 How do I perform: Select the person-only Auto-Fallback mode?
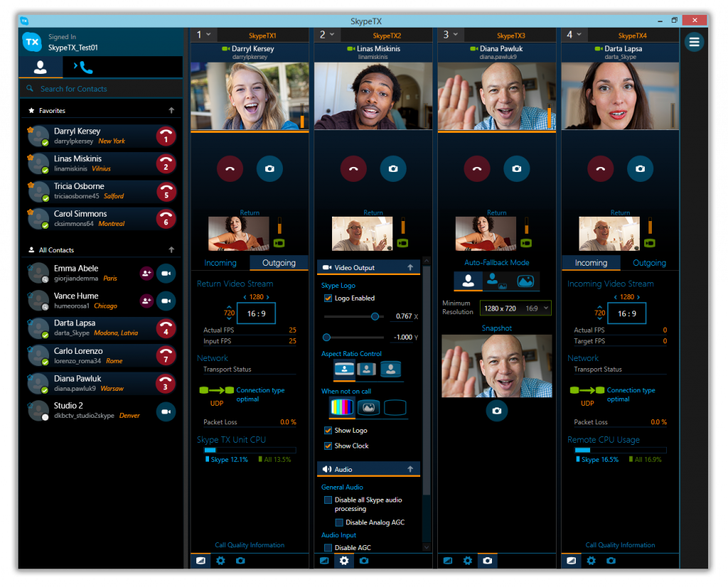[469, 281]
